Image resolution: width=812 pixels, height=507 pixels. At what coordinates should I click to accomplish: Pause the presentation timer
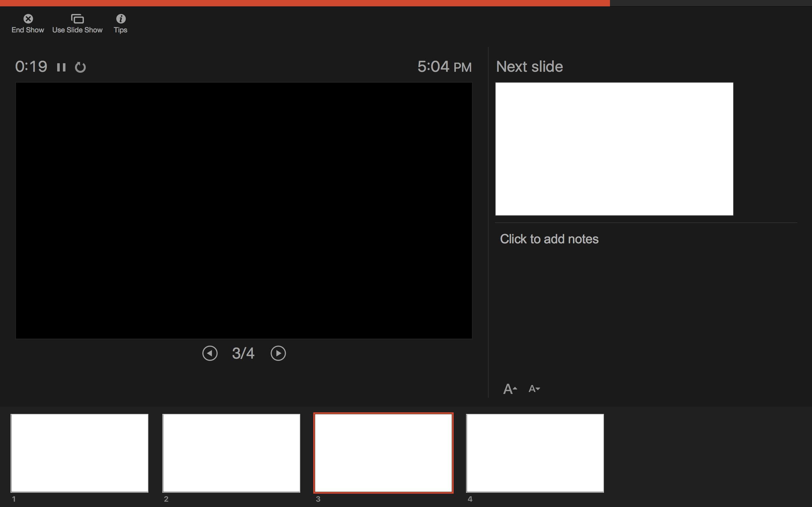coord(61,67)
